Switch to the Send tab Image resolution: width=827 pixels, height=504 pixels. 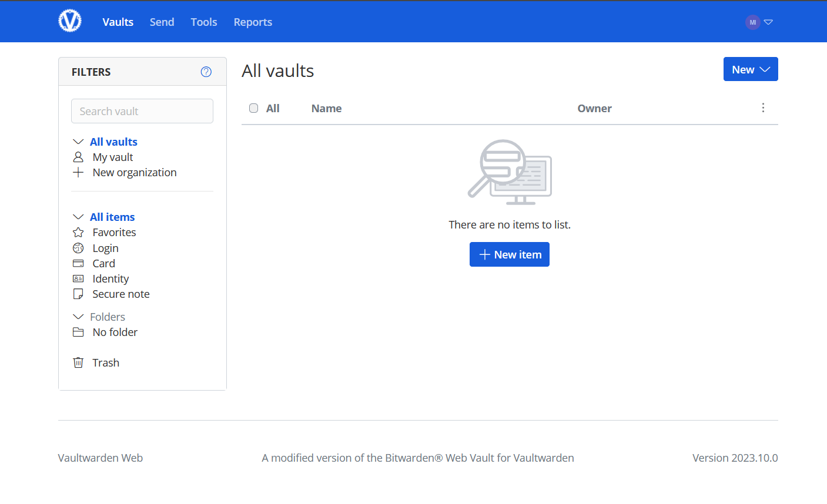(x=162, y=22)
